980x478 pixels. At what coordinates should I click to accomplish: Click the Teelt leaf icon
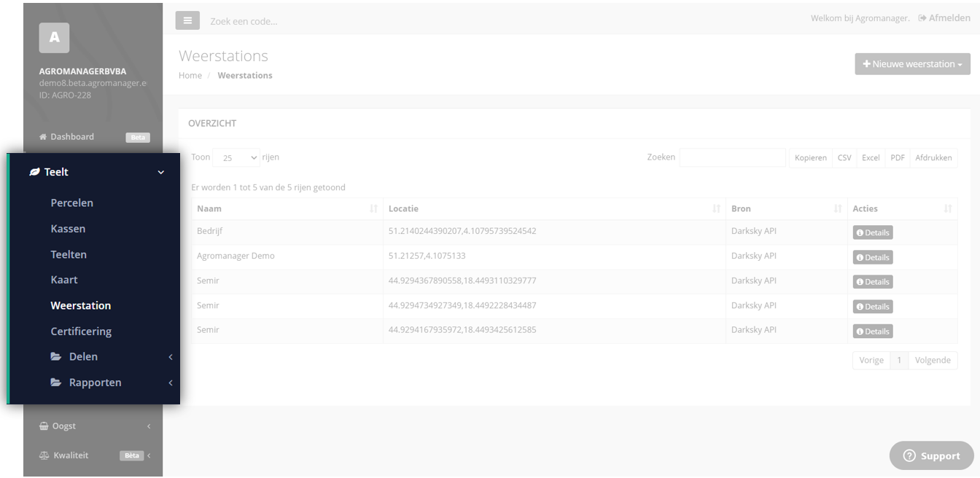coord(34,172)
